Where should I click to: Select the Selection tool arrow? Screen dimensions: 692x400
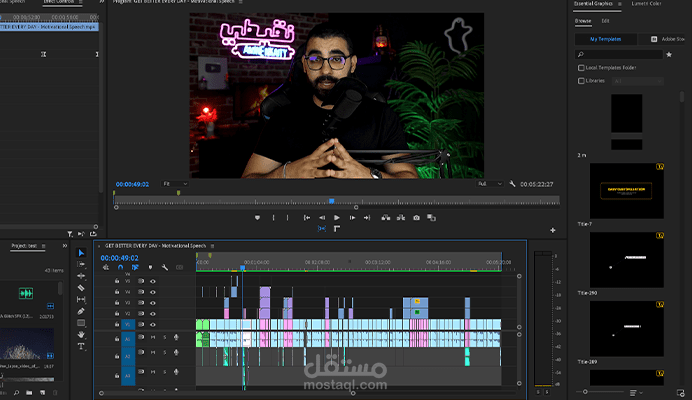(x=81, y=253)
